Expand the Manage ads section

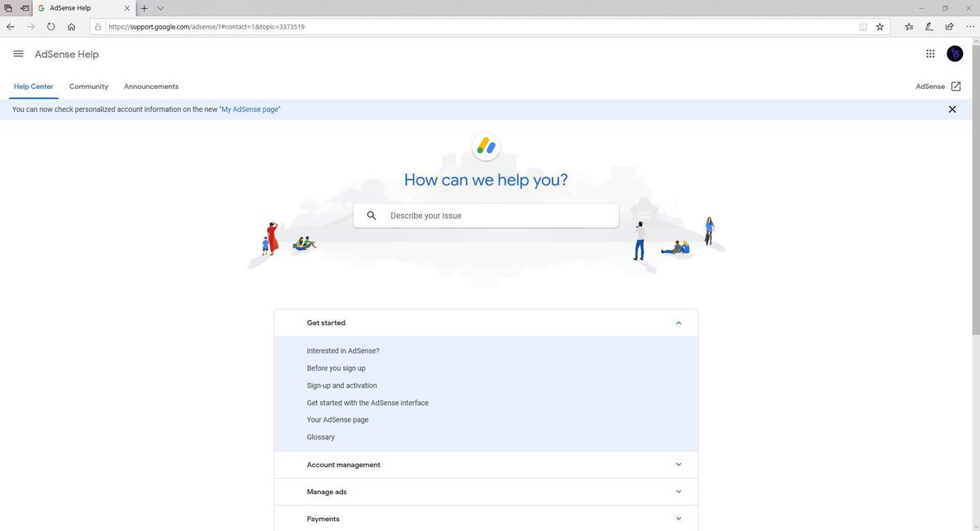pyautogui.click(x=679, y=492)
